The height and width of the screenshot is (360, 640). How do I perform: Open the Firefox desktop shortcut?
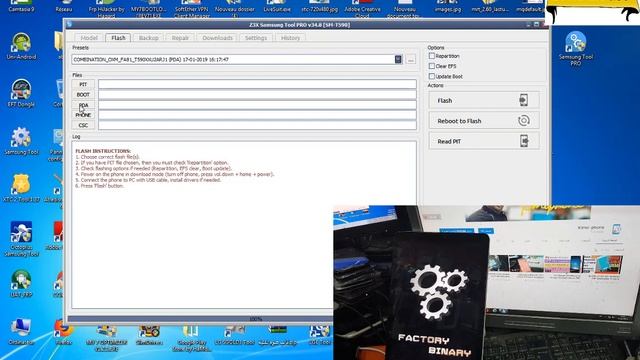pyautogui.click(x=63, y=331)
